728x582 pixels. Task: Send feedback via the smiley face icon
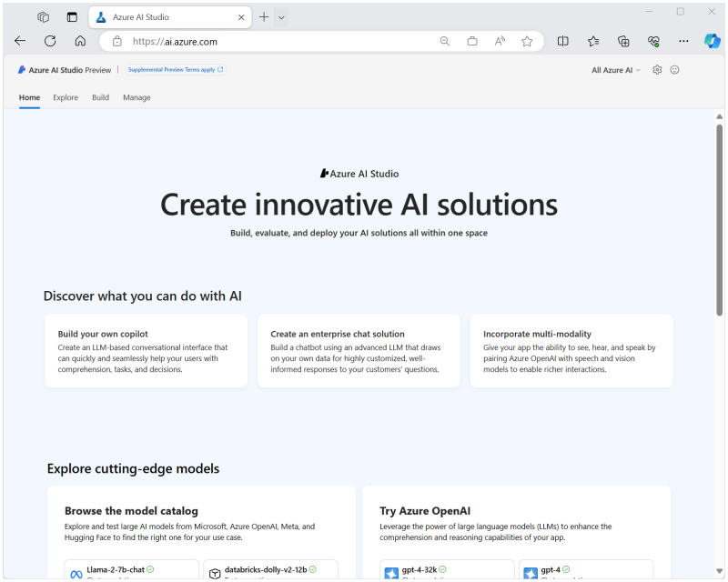coord(674,70)
